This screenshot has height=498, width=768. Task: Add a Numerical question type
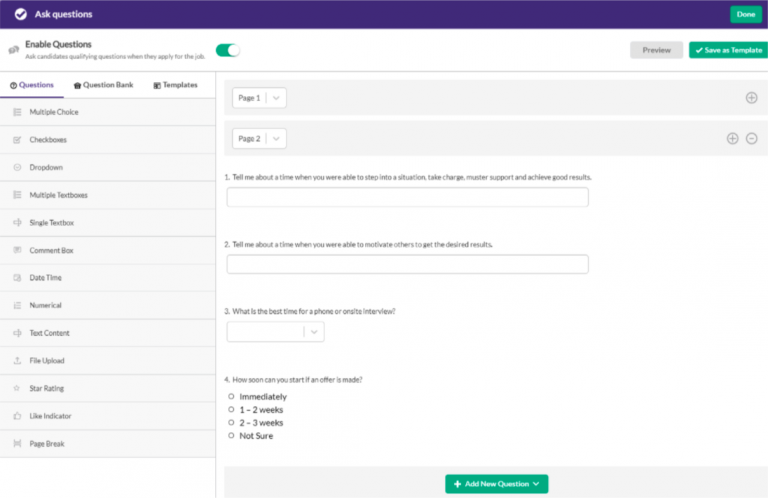coord(108,306)
